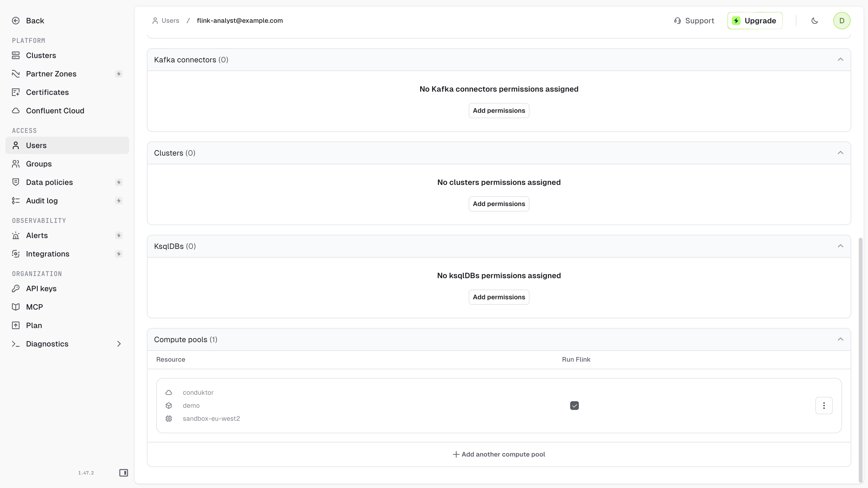The image size is (868, 488).
Task: Click the vertical page scrollbar
Action: [x=860, y=360]
